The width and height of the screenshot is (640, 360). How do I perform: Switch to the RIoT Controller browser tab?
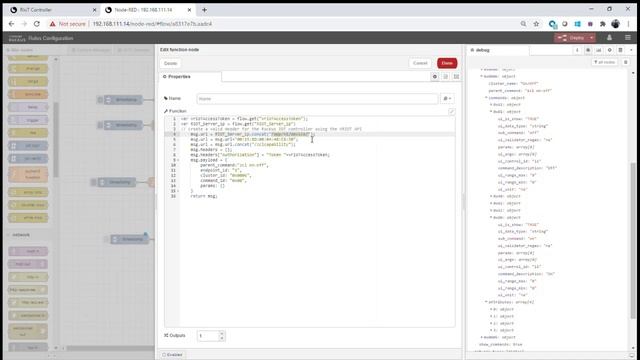coord(48,10)
